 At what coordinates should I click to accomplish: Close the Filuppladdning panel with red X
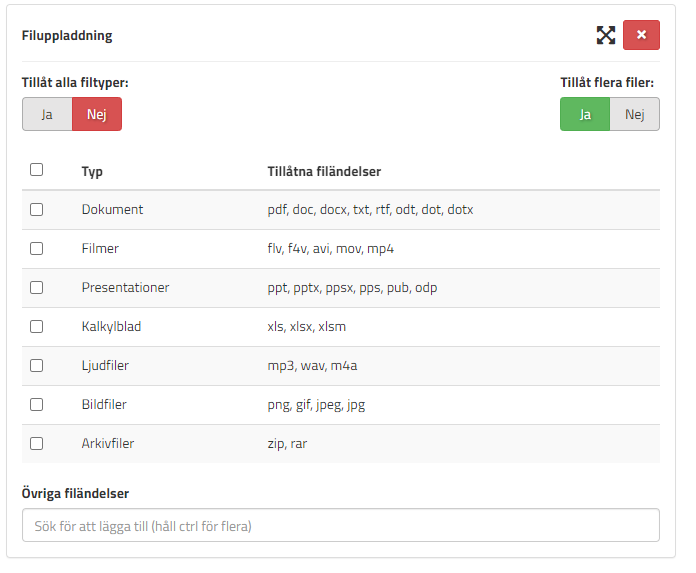(x=641, y=35)
